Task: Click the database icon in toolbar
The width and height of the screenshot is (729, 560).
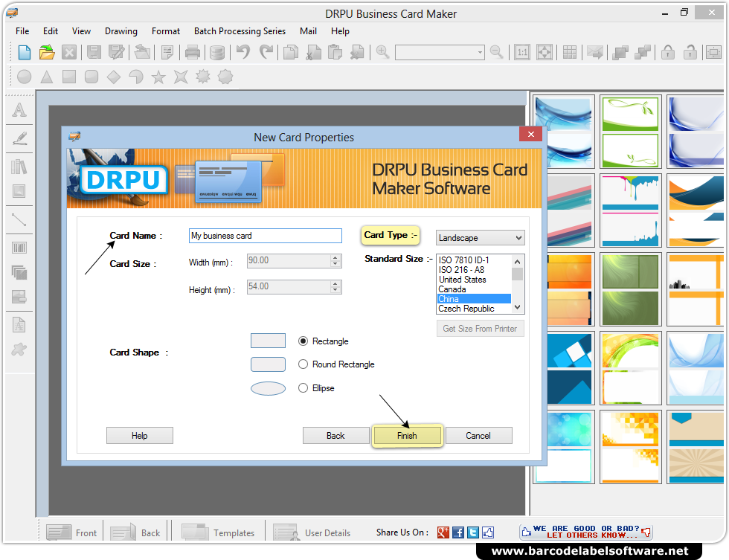Action: click(x=216, y=53)
